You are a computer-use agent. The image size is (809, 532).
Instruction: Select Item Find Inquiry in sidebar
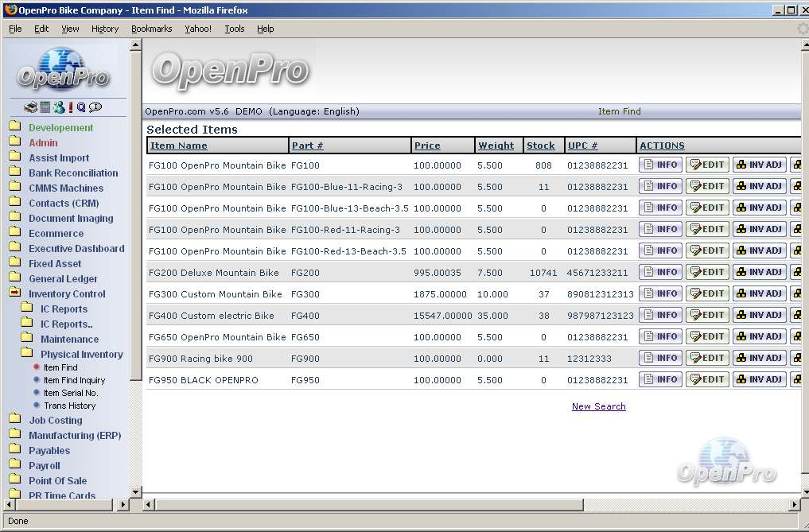click(x=74, y=380)
